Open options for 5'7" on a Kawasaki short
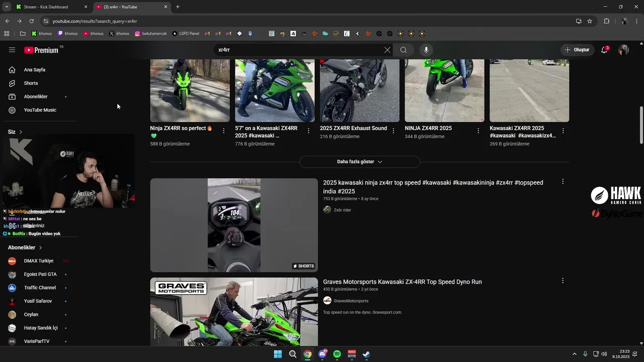Screen dimensions: 644x362 pos(308,131)
